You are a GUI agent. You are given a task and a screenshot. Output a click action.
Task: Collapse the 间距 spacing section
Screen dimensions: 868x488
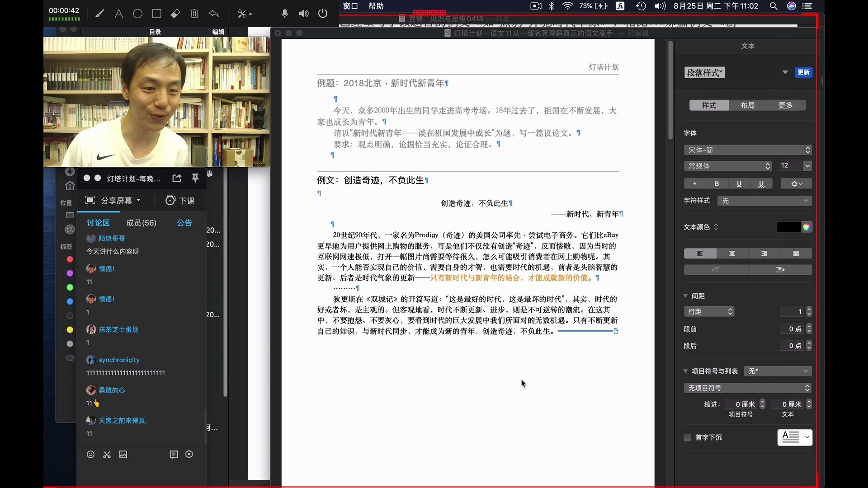686,296
